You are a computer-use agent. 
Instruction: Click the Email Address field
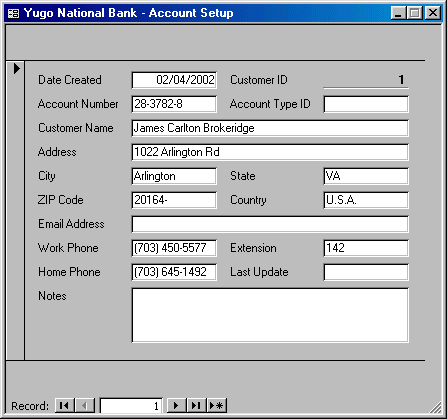click(270, 224)
